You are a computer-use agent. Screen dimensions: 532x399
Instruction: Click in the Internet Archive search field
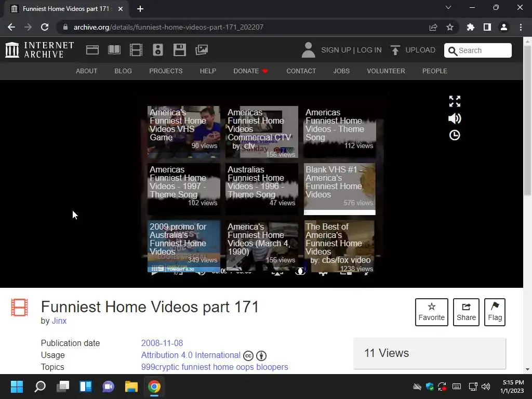pos(478,50)
